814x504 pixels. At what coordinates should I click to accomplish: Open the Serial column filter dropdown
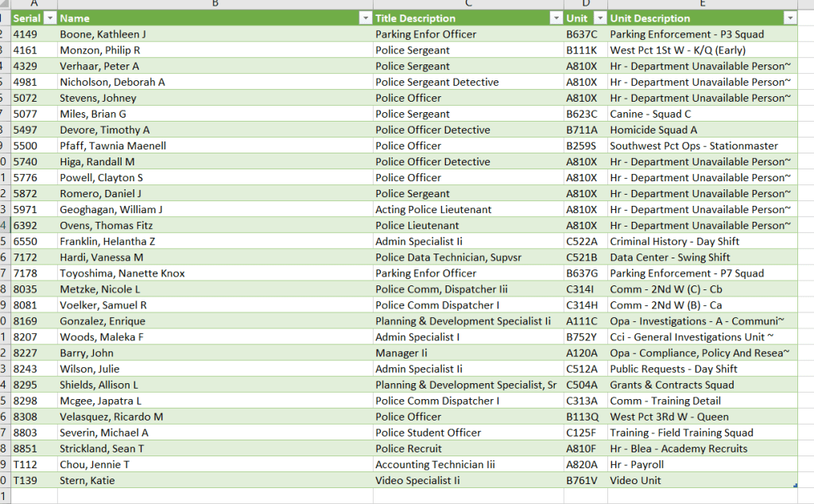tap(49, 18)
